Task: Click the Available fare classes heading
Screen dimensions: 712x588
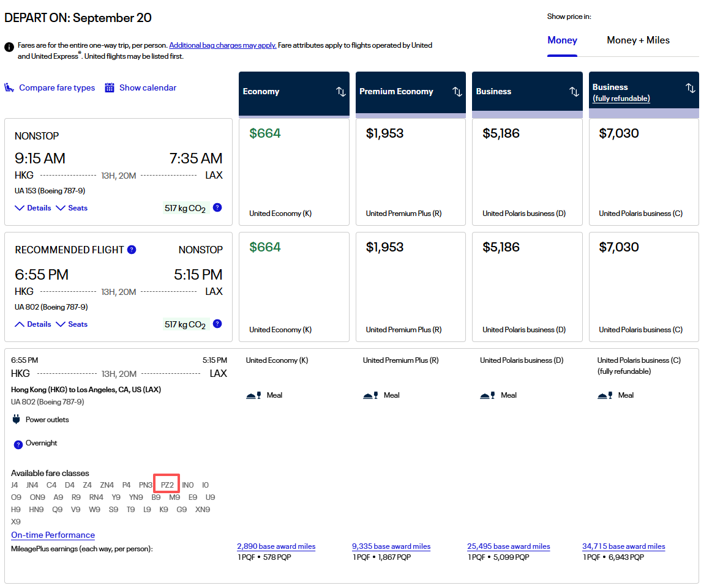Action: 50,473
